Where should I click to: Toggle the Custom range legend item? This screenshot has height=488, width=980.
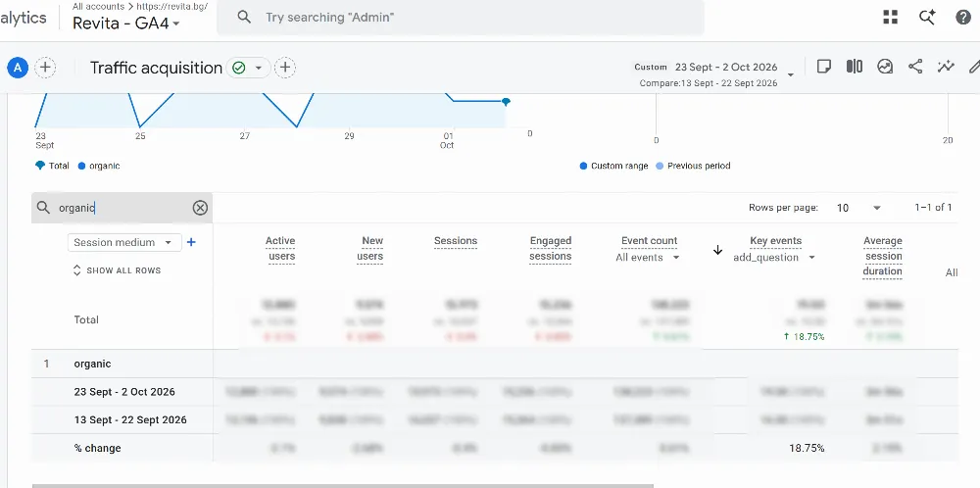(613, 167)
